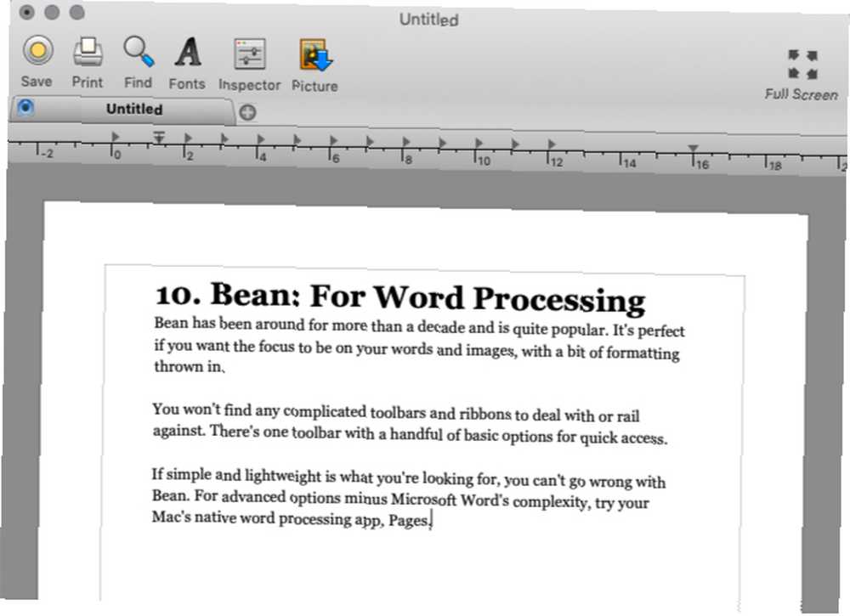Screen dimensions: 850x616
Task: Add a new tab with plus button
Action: tap(247, 113)
